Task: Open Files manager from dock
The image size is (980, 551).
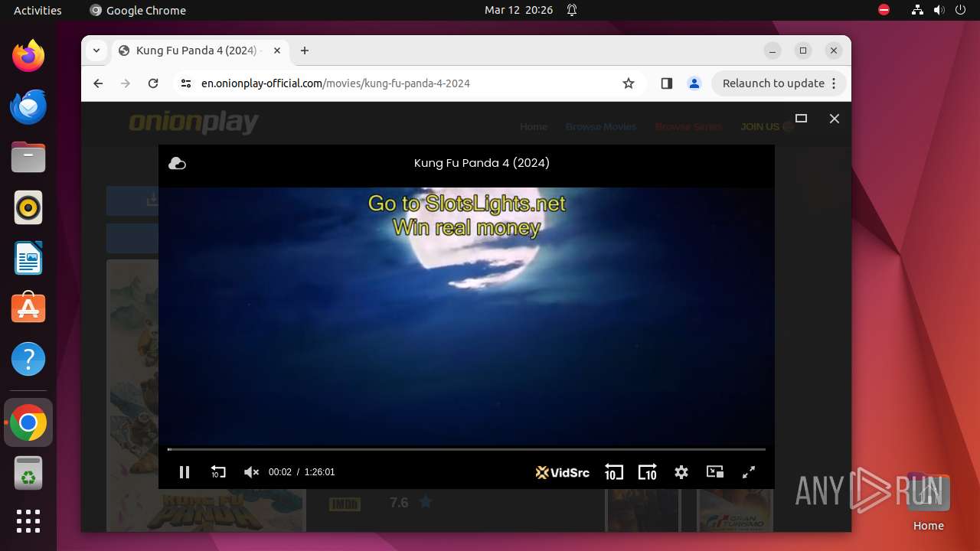Action: [28, 157]
